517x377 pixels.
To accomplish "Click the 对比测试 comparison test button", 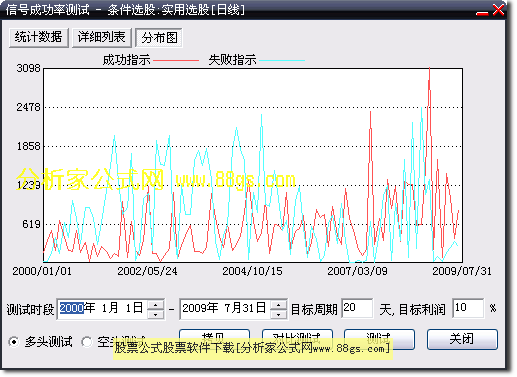I will 297,334.
